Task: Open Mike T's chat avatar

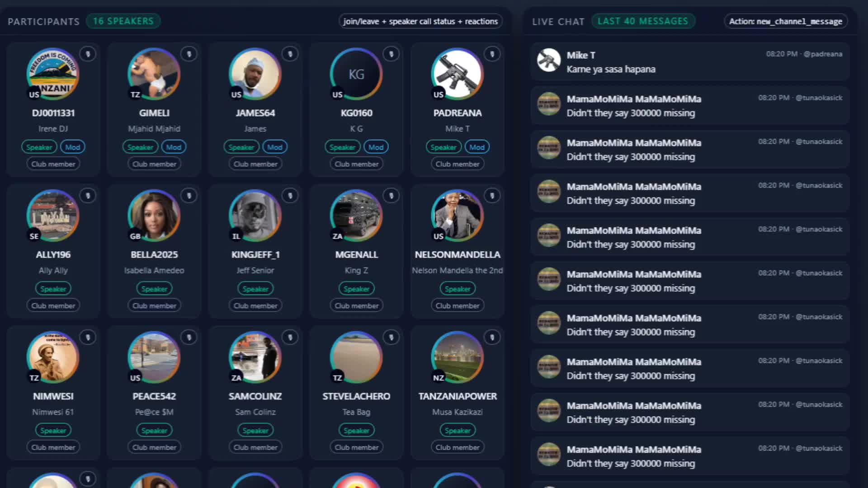Action: click(x=549, y=60)
